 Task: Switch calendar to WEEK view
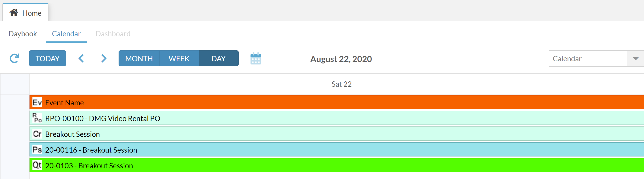(179, 58)
